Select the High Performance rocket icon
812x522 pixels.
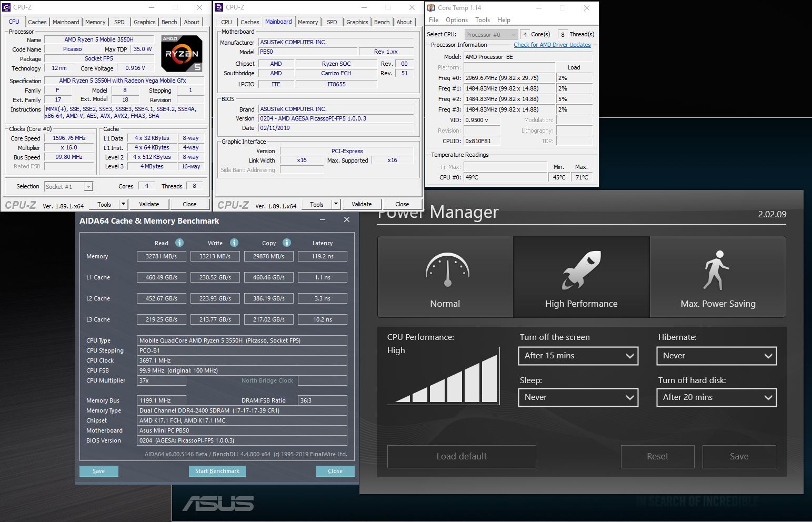pos(581,270)
